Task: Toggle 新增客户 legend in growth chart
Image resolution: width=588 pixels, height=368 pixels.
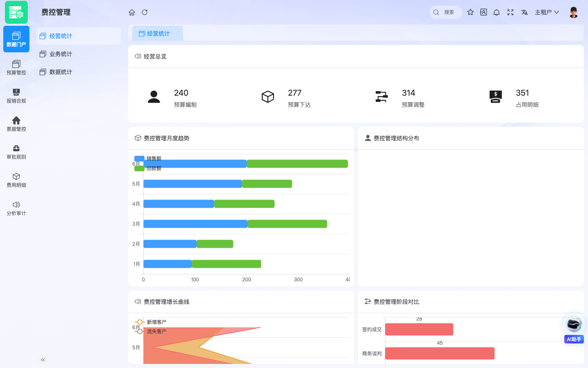Action: (150, 322)
